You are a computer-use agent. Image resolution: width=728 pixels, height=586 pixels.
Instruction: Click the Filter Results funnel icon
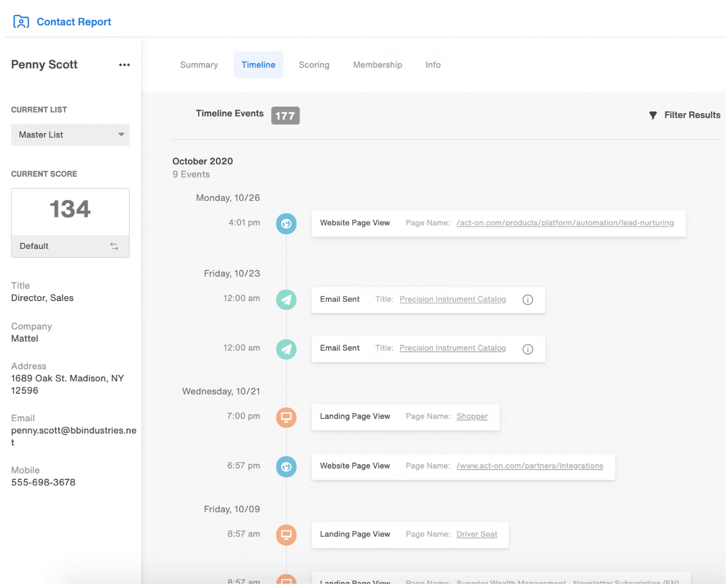(653, 115)
